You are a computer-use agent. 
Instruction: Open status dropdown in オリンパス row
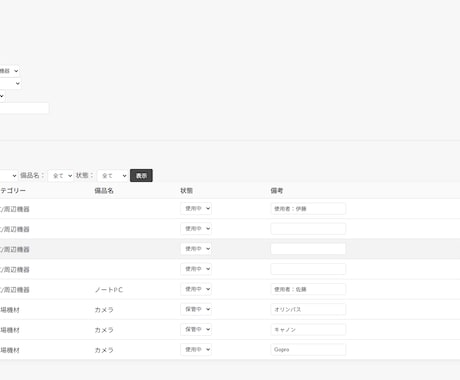196,309
